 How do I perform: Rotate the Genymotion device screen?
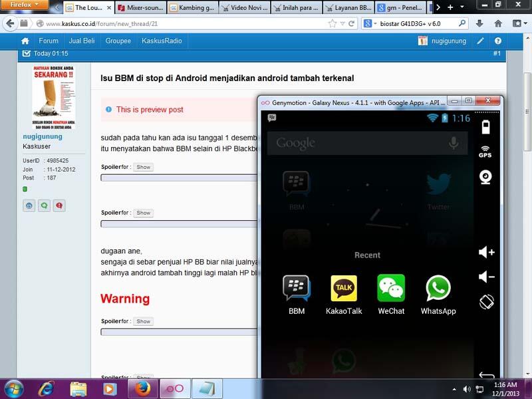coord(486,301)
